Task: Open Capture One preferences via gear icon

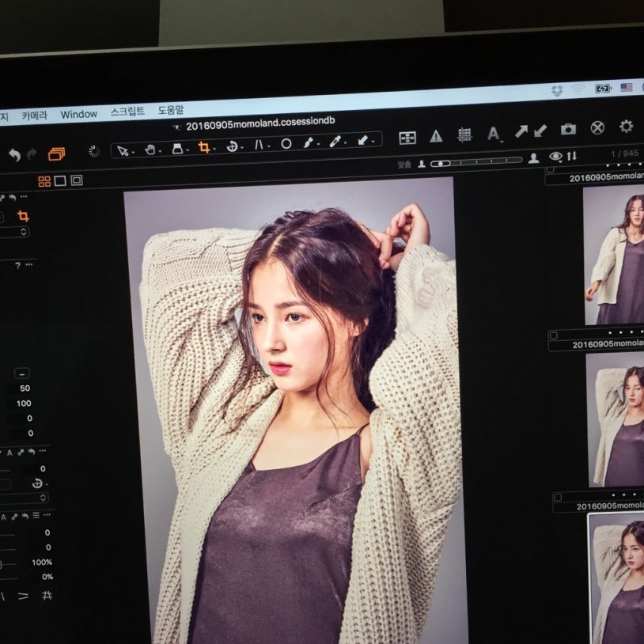Action: pos(627,127)
